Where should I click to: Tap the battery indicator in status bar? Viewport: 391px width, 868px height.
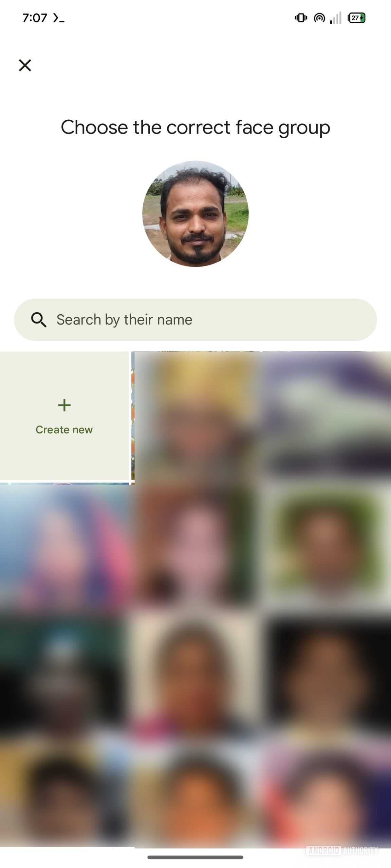pyautogui.click(x=356, y=18)
